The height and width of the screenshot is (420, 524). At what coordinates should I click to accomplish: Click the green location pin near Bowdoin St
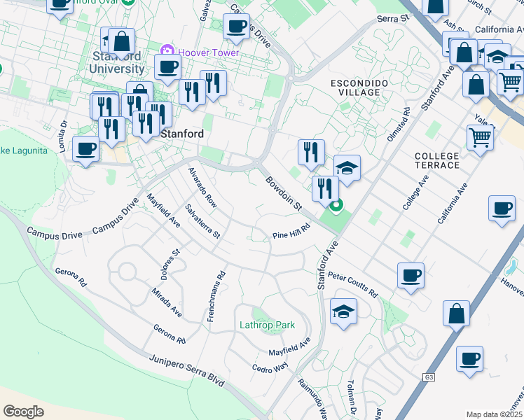336,206
